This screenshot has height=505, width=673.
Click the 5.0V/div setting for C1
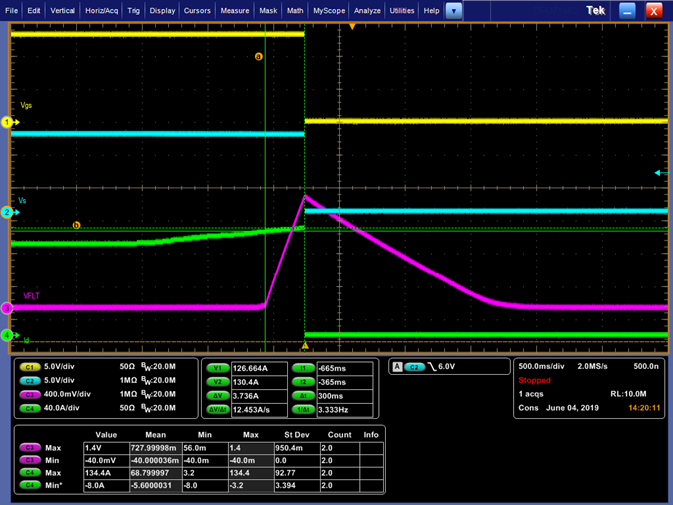click(x=59, y=367)
